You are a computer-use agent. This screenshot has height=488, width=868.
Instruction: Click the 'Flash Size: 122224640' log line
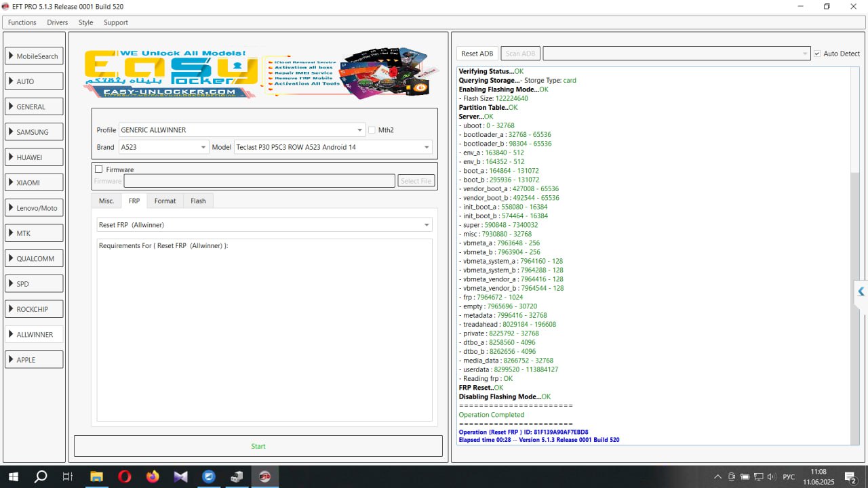[x=494, y=98]
